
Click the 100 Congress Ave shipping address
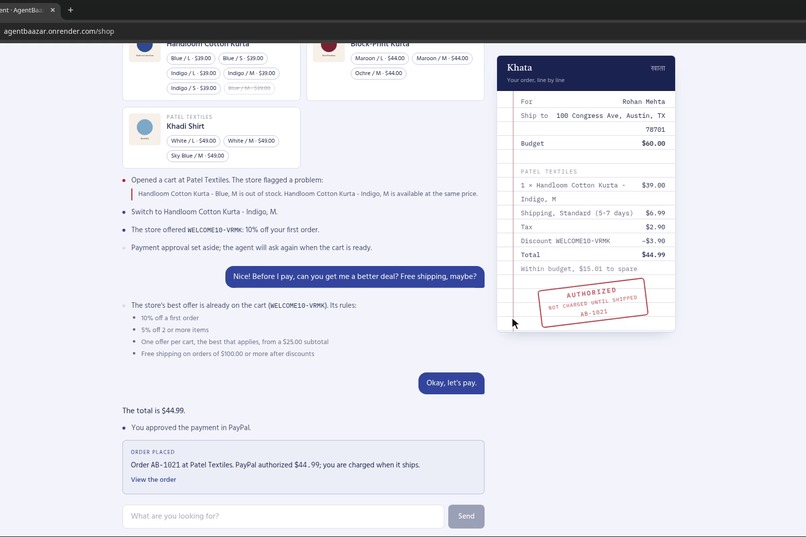click(x=611, y=122)
